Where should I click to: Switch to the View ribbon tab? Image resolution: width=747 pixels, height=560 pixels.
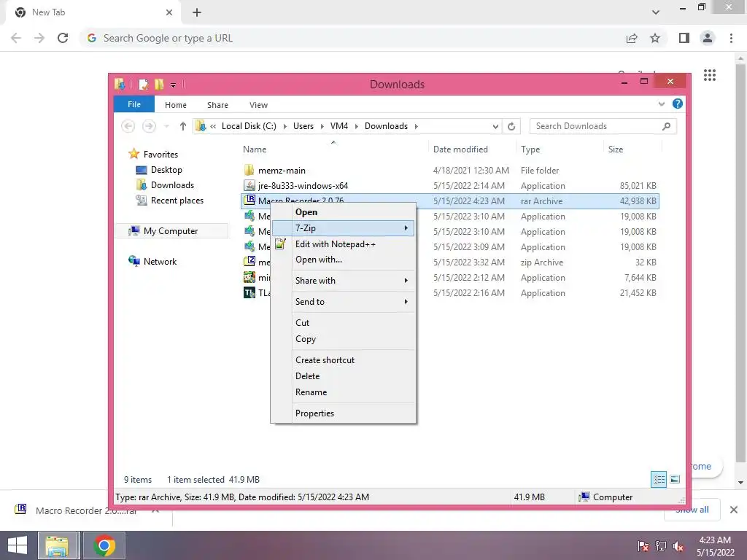pyautogui.click(x=258, y=105)
